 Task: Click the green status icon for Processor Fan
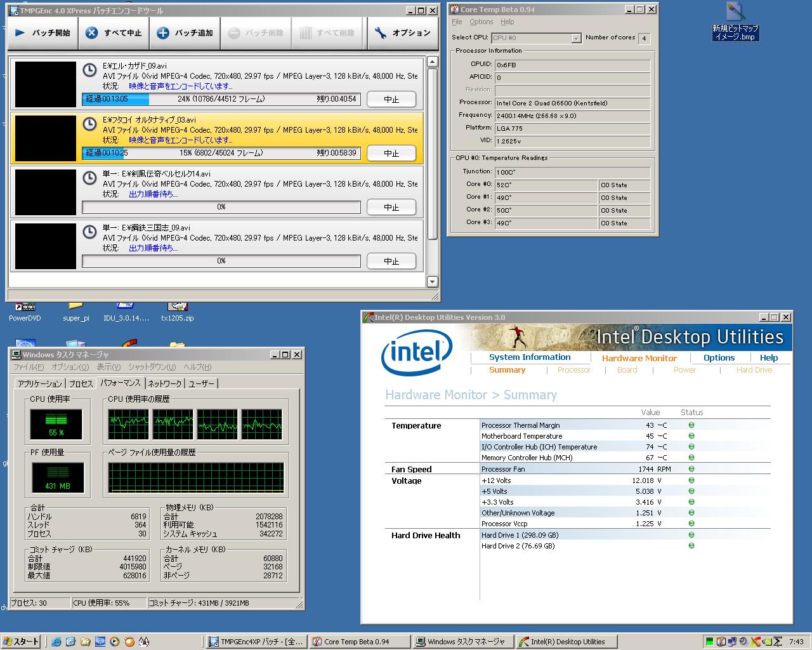pyautogui.click(x=691, y=469)
